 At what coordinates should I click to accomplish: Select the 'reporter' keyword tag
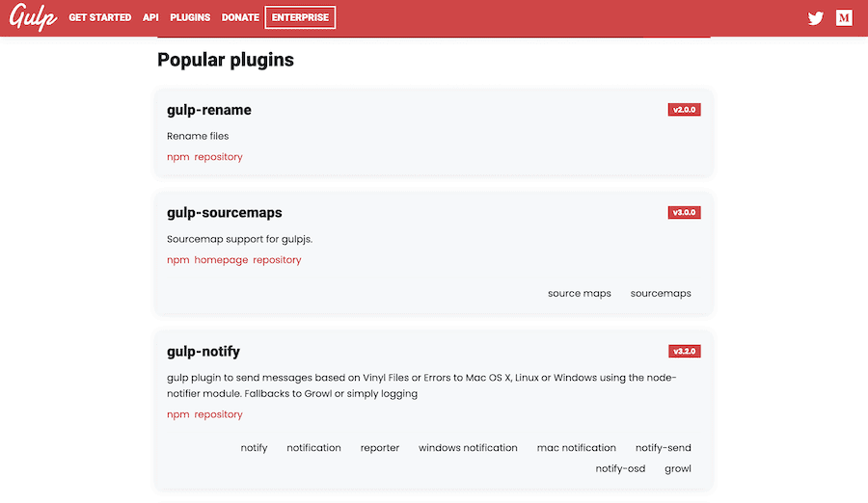coord(380,448)
